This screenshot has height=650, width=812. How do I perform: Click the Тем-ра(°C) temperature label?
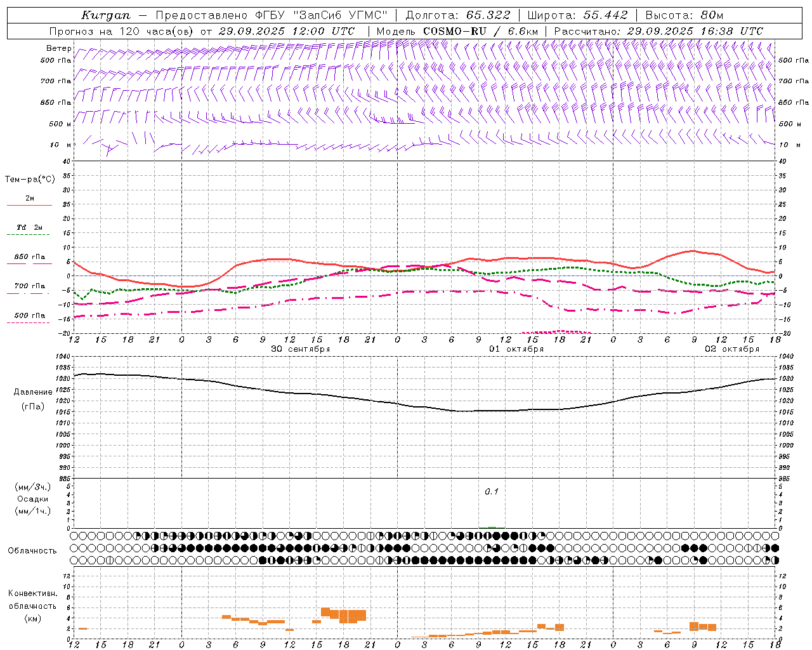click(x=30, y=180)
